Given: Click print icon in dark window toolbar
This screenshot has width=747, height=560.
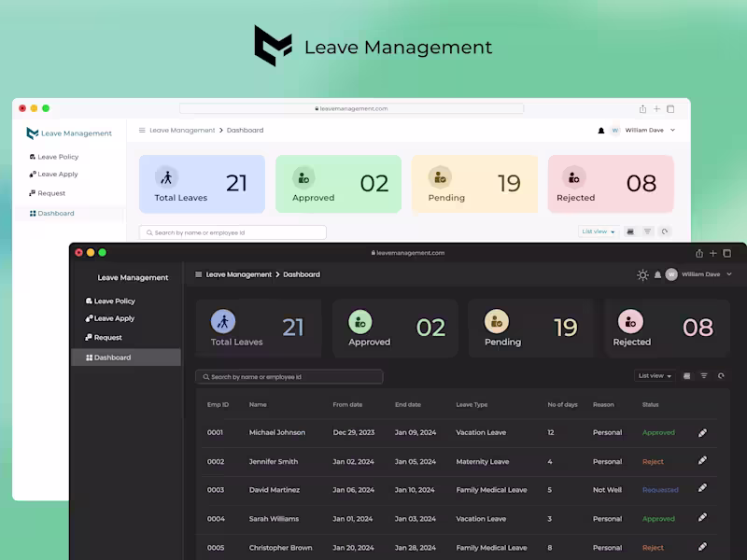Looking at the screenshot, I should point(686,376).
